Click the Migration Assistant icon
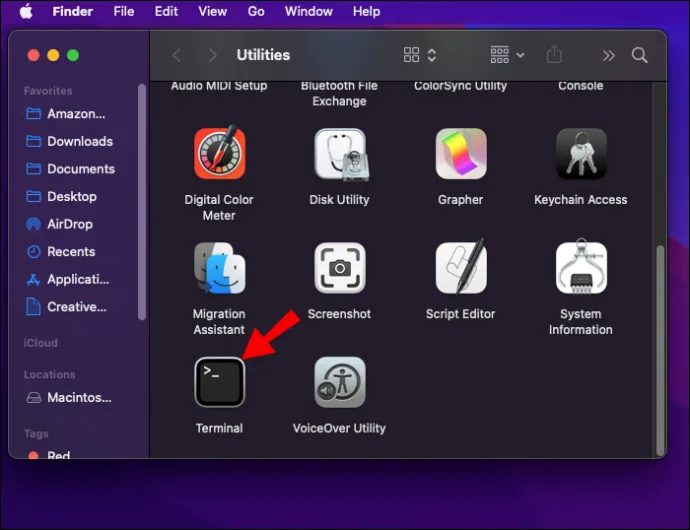 [x=220, y=268]
